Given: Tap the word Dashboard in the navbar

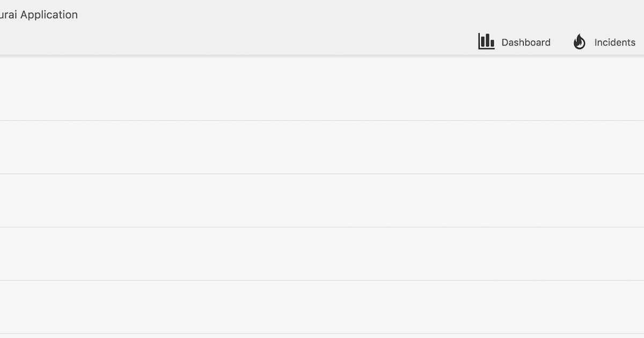Looking at the screenshot, I should click(526, 42).
